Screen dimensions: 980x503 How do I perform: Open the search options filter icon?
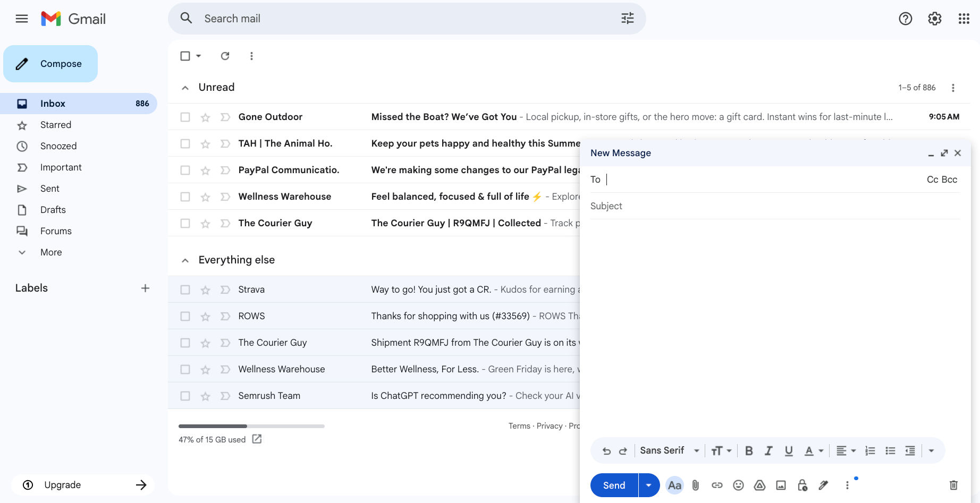628,19
